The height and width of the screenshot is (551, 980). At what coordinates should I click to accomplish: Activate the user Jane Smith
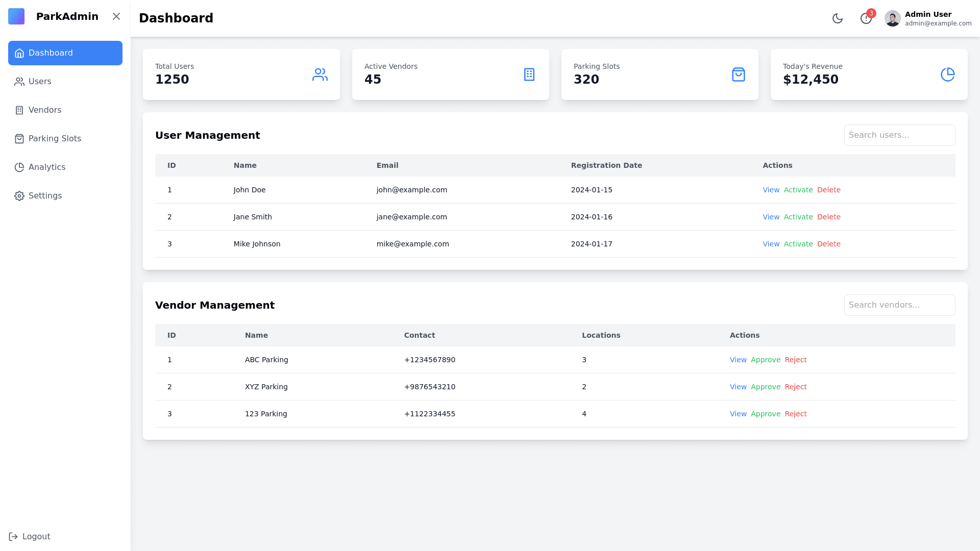click(x=798, y=217)
